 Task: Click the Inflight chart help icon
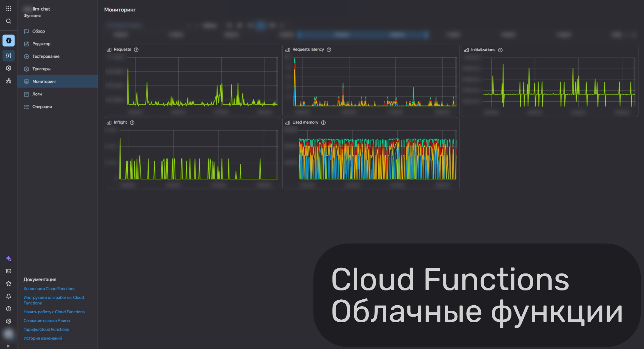132,122
